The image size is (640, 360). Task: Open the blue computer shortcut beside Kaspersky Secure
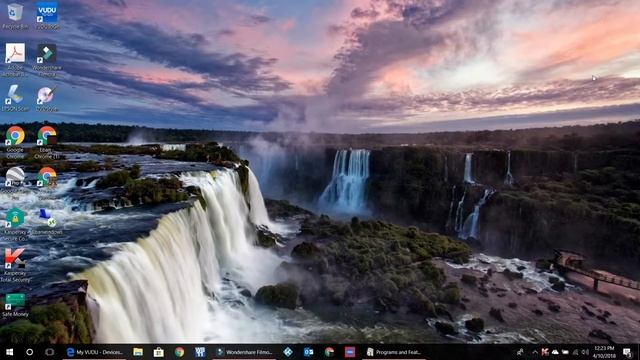tap(47, 220)
